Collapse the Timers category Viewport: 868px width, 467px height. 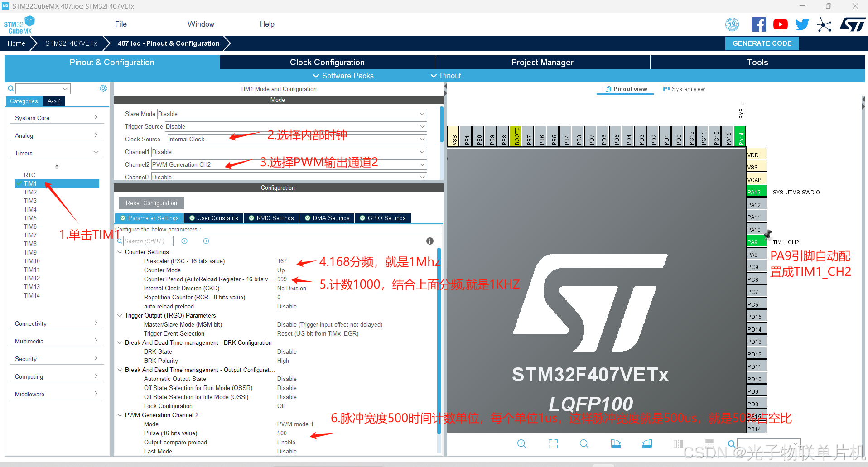point(57,153)
